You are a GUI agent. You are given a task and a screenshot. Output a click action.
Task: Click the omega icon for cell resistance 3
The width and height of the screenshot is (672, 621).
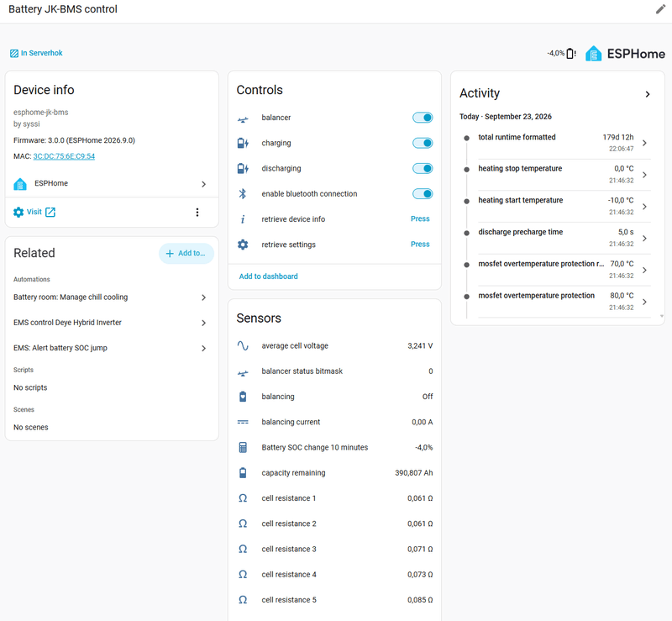click(243, 549)
